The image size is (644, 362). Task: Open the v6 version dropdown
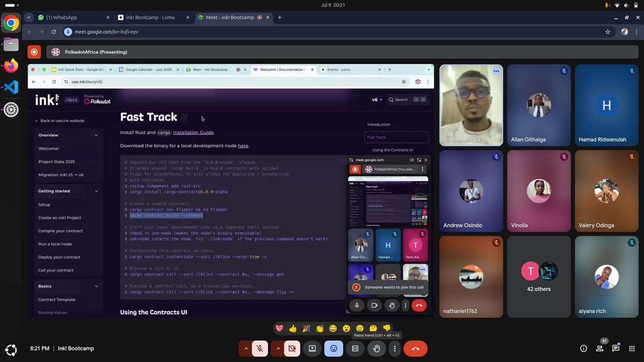coord(376,99)
